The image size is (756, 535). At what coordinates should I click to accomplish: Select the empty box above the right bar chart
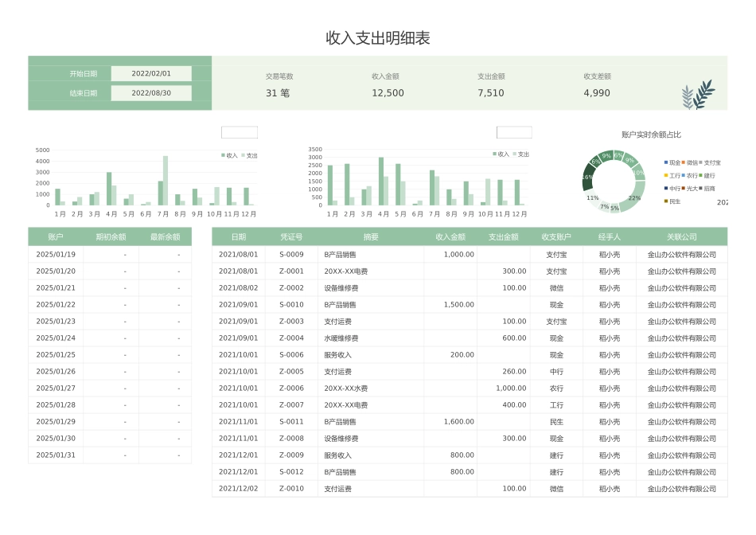514,132
